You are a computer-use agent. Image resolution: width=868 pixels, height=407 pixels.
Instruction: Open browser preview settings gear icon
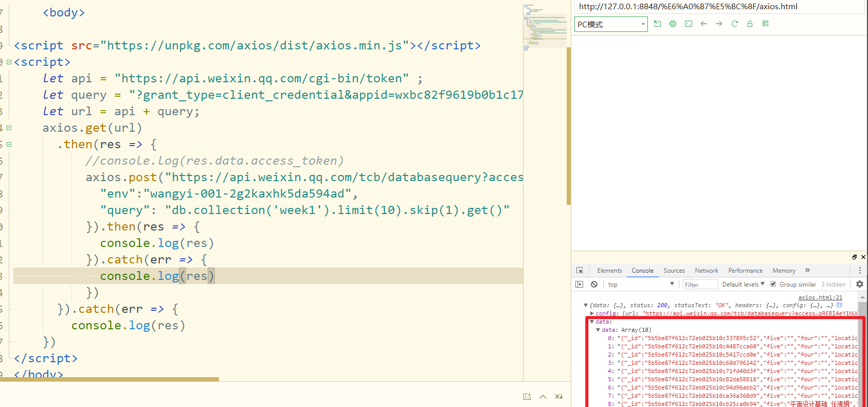673,24
